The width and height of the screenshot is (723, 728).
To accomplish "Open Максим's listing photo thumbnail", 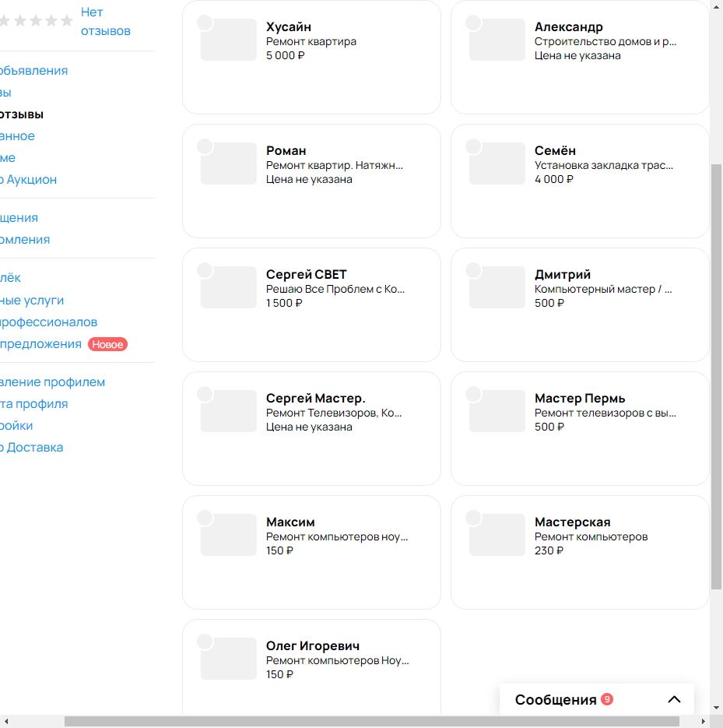I will coord(228,535).
